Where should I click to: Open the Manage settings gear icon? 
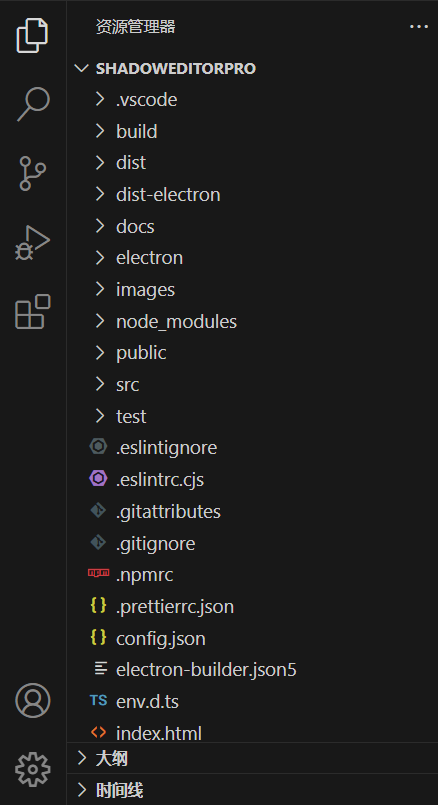click(x=33, y=769)
